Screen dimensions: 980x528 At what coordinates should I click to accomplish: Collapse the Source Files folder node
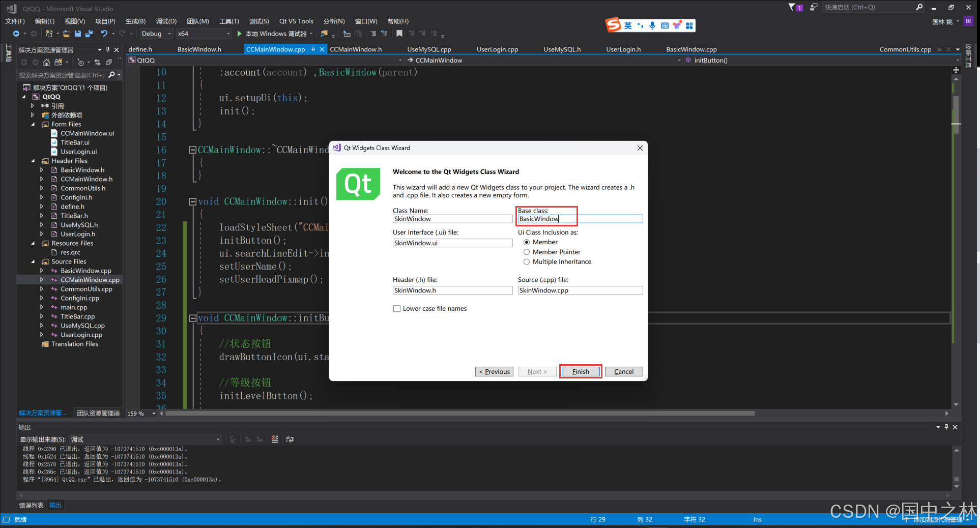point(33,261)
